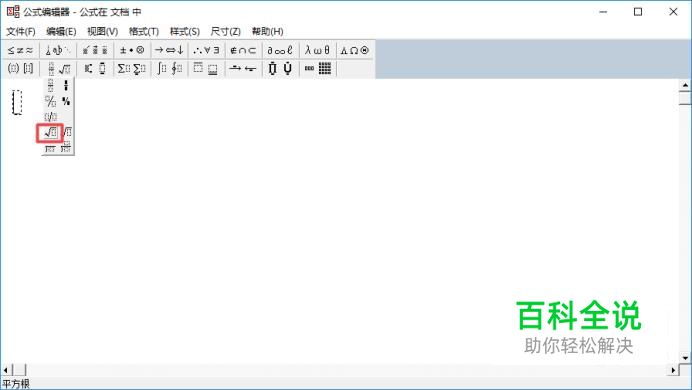Insert the reduced-size diagonal fraction template
This screenshot has width=692, height=390.
(66, 101)
